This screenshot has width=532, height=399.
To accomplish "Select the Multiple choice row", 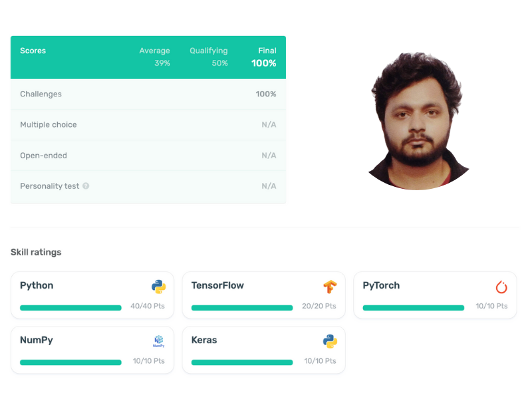I will [x=148, y=124].
